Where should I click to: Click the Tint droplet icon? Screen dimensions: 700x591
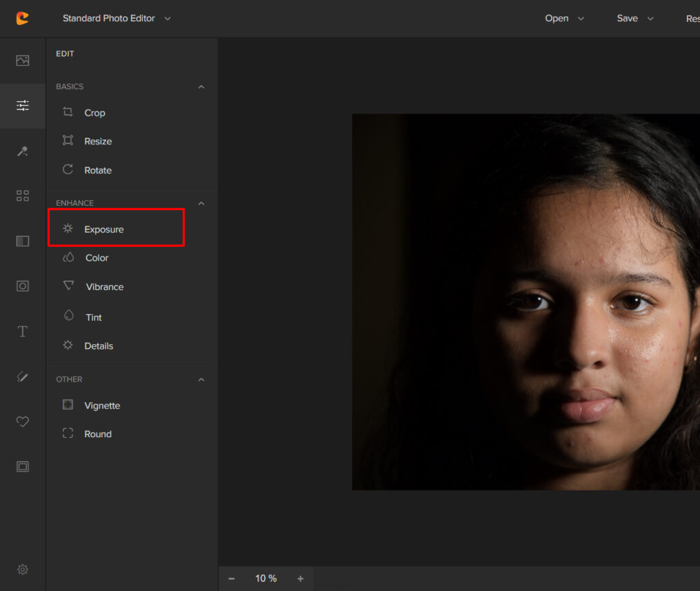pyautogui.click(x=69, y=315)
